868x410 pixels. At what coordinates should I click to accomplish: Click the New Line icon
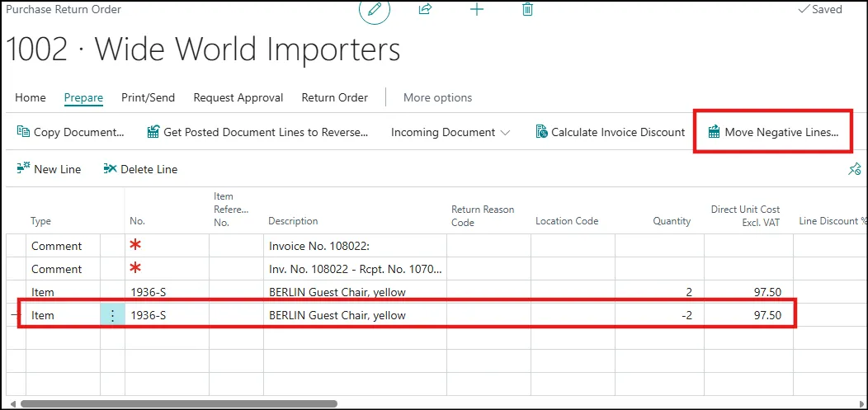tap(23, 169)
